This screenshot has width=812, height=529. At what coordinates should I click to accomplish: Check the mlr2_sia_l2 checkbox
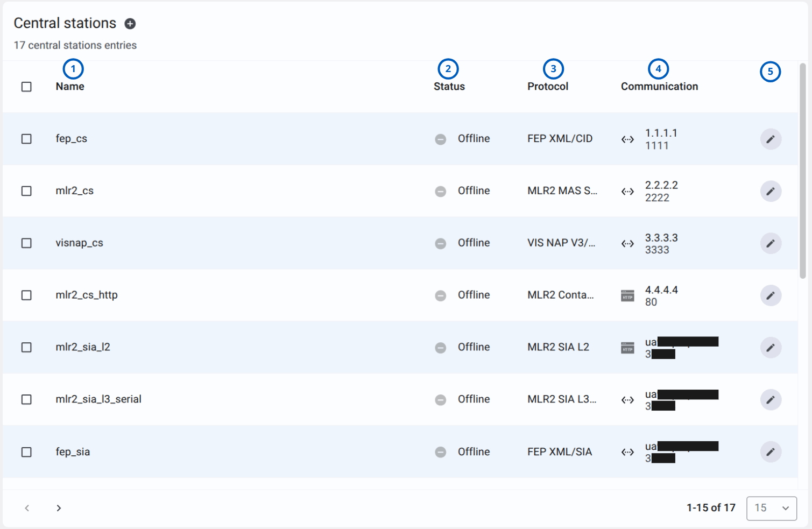(x=26, y=348)
